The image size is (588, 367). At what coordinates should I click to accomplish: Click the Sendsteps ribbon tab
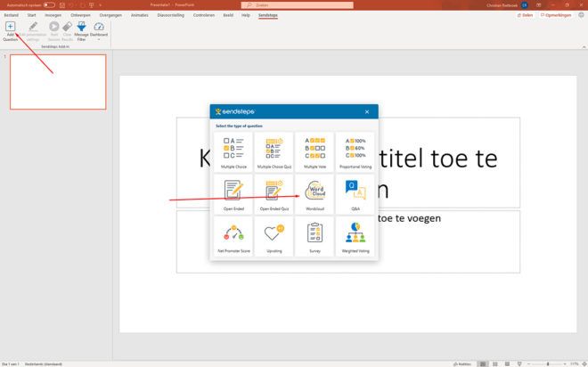(268, 15)
